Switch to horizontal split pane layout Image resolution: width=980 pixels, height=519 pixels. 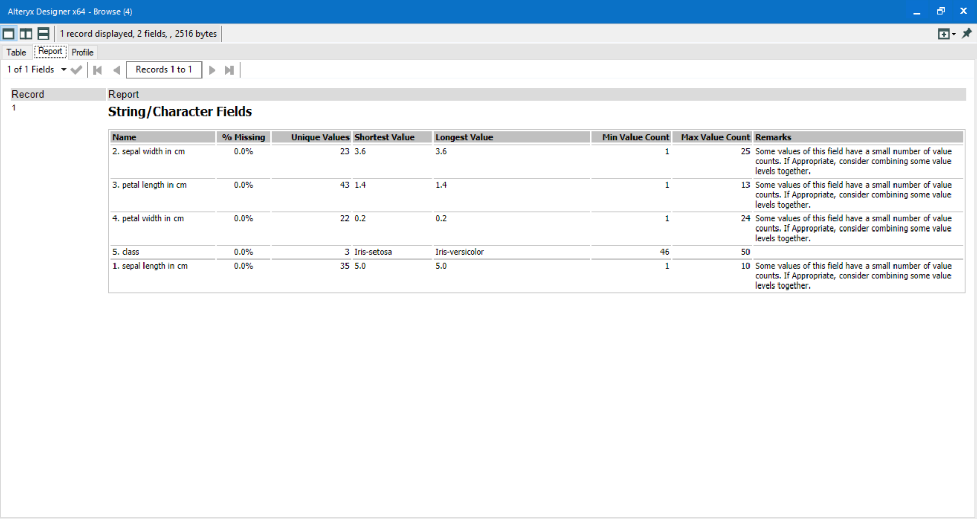[43, 33]
